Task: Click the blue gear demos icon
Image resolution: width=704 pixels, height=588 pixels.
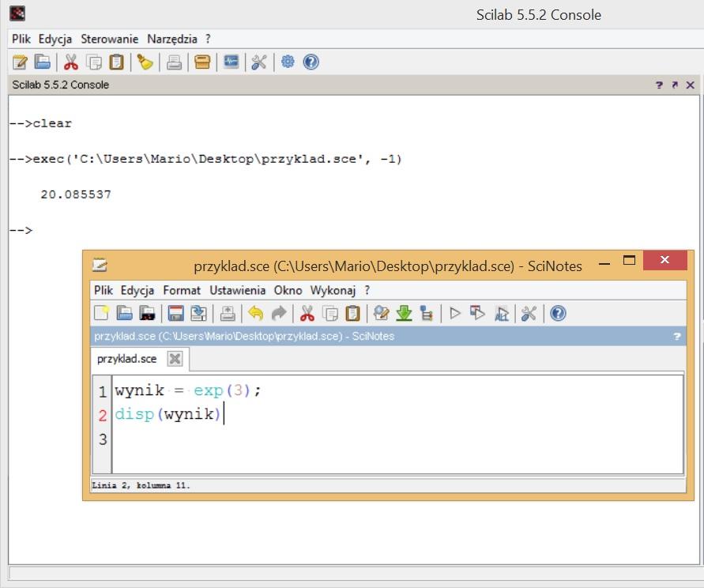Action: pos(288,62)
